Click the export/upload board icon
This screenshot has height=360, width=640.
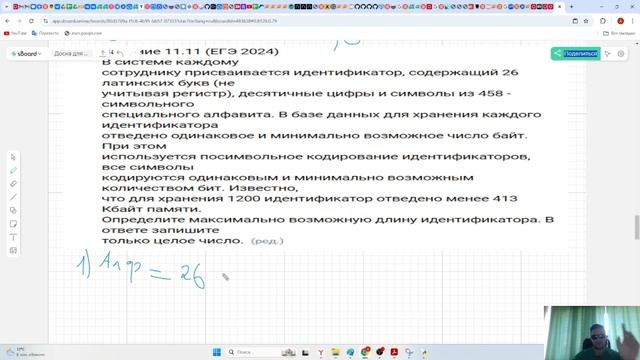(103, 53)
